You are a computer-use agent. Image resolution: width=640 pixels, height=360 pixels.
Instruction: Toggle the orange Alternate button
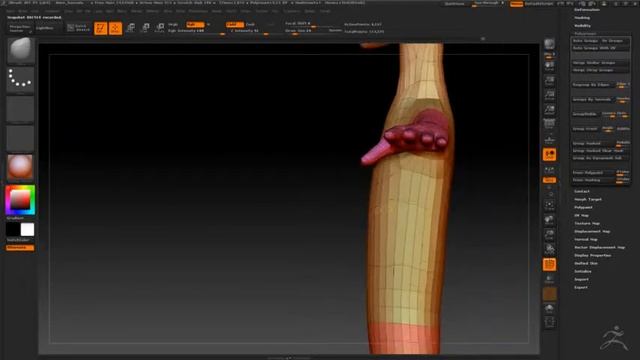tap(20, 248)
